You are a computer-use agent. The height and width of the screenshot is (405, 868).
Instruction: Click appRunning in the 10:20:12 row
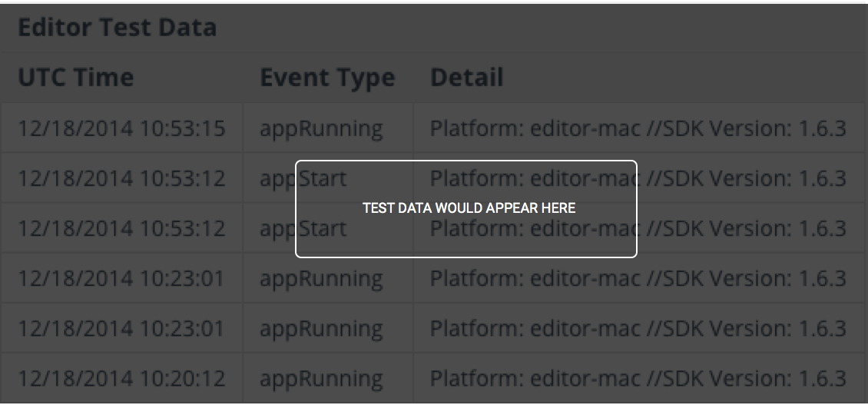click(x=321, y=378)
